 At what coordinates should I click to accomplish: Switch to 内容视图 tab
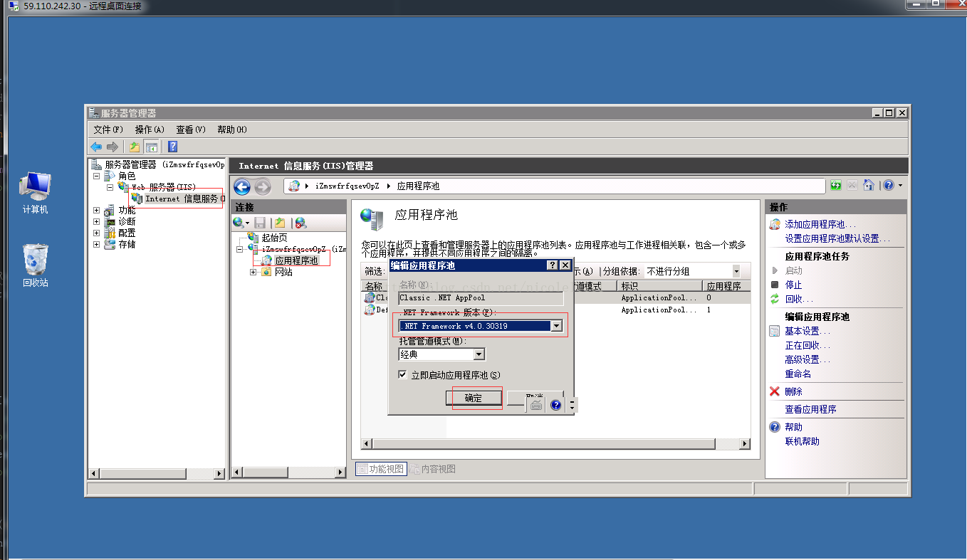433,469
